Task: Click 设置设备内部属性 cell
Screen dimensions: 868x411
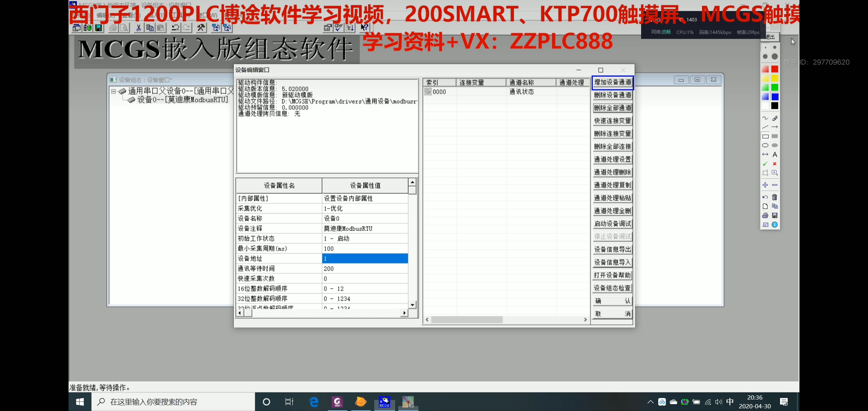Action: pos(365,199)
